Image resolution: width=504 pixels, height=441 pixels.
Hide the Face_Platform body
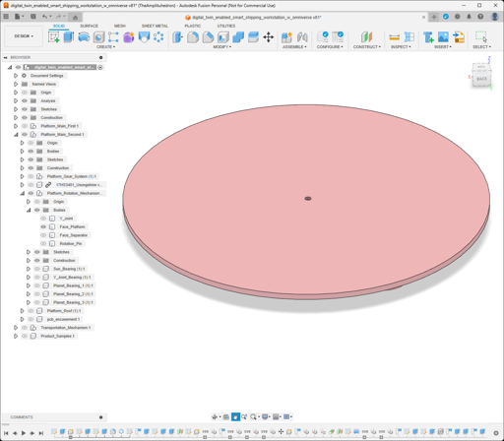pyautogui.click(x=43, y=226)
